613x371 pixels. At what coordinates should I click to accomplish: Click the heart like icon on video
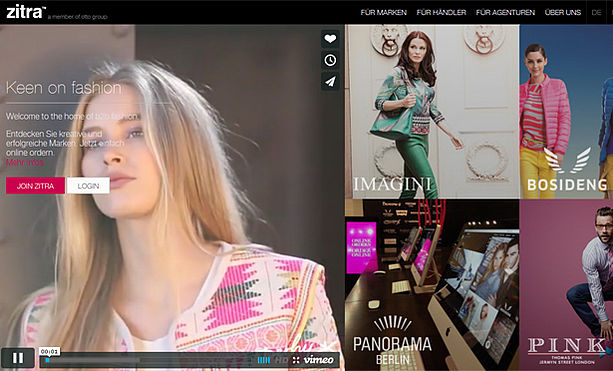tap(330, 39)
